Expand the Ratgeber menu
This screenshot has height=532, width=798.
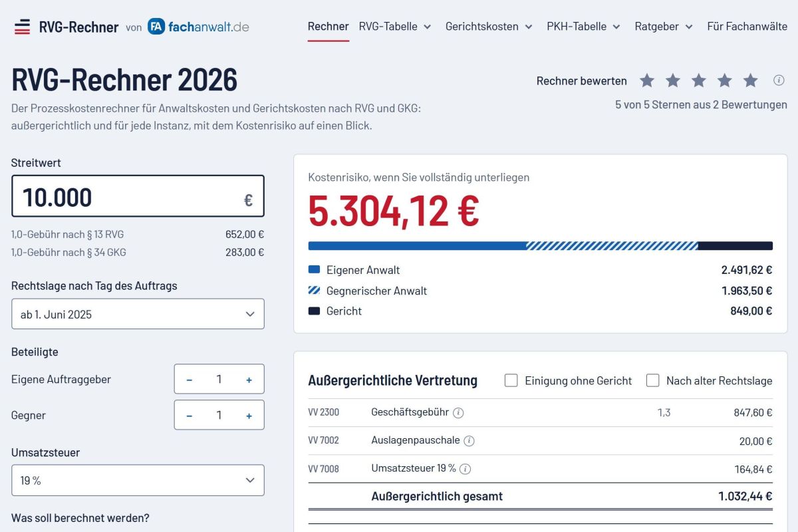coord(664,27)
